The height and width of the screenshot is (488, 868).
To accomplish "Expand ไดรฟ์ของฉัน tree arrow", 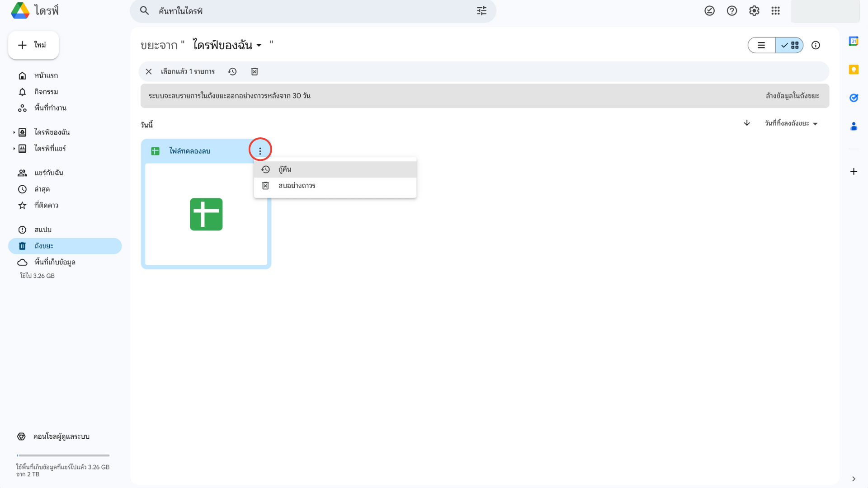I will tap(14, 132).
